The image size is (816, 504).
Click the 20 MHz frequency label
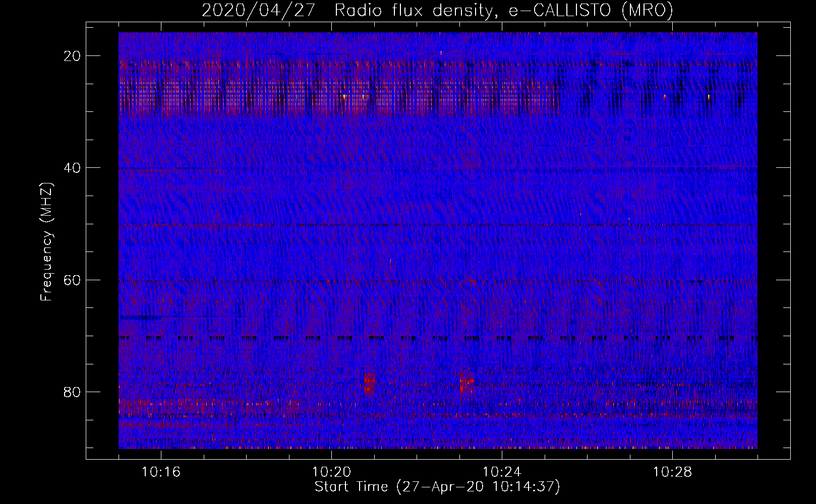(72, 56)
